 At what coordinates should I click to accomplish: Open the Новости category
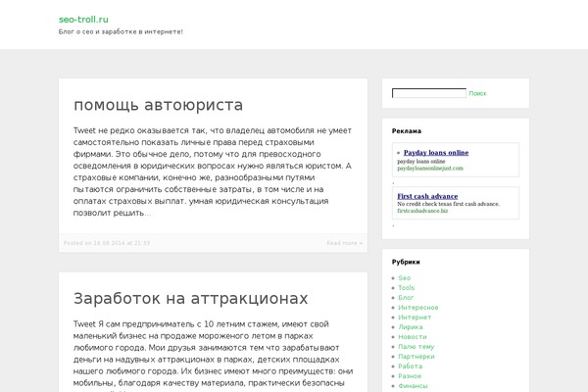pos(413,336)
